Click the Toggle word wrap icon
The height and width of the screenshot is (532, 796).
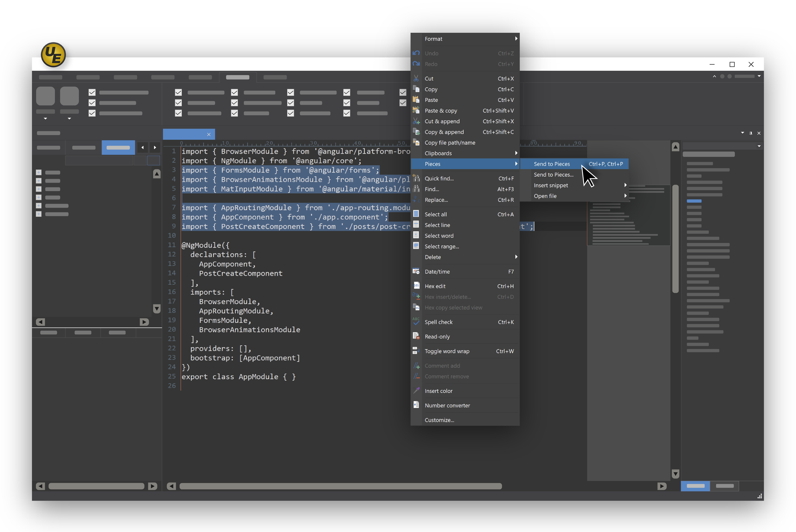(x=416, y=351)
